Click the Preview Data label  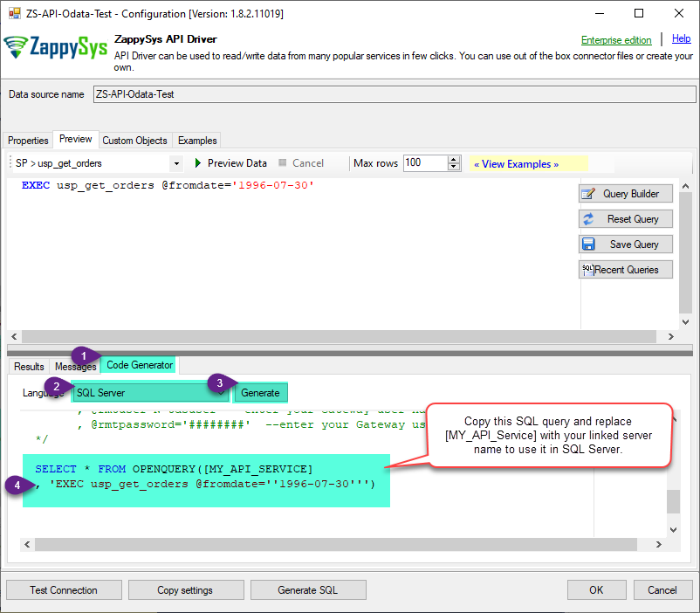237,163
